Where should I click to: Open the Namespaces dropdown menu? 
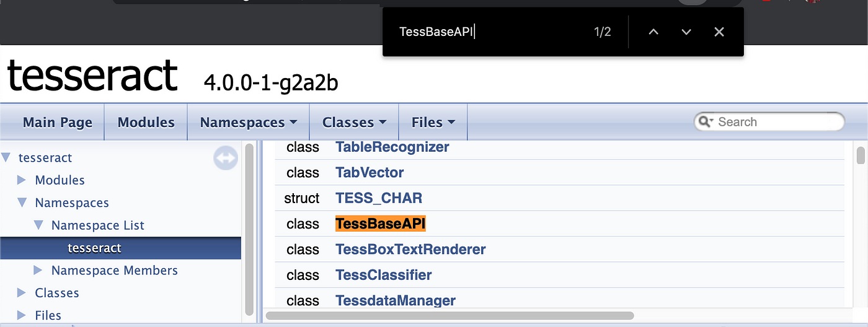[248, 123]
